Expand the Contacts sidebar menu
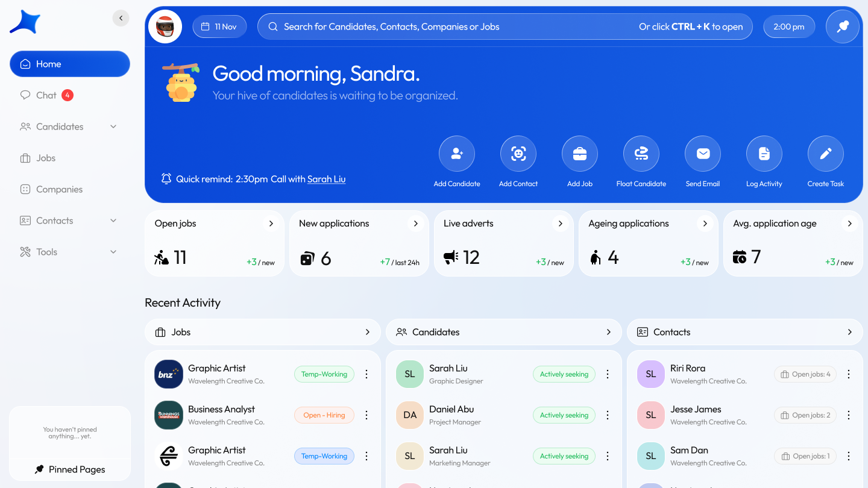This screenshot has height=488, width=868. pyautogui.click(x=113, y=221)
